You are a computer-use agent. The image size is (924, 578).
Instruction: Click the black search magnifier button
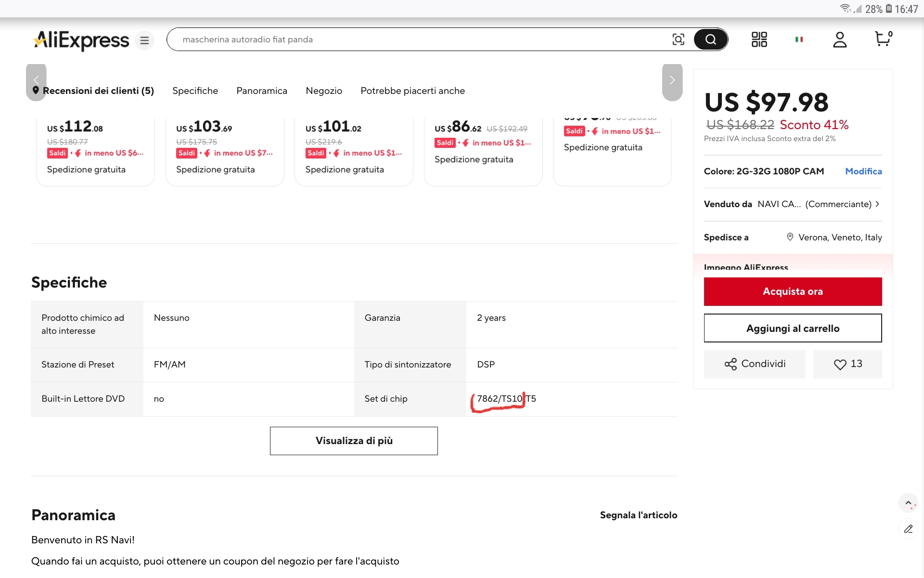coord(710,39)
